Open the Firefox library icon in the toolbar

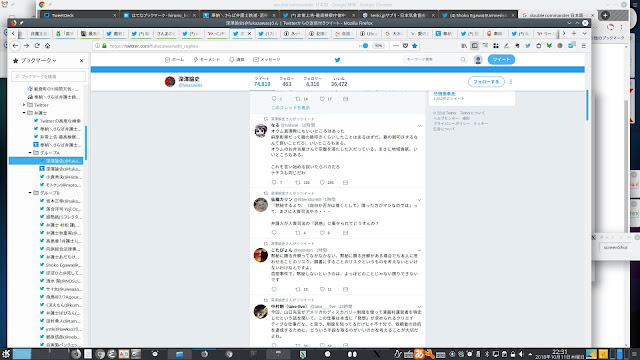[x=464, y=46]
